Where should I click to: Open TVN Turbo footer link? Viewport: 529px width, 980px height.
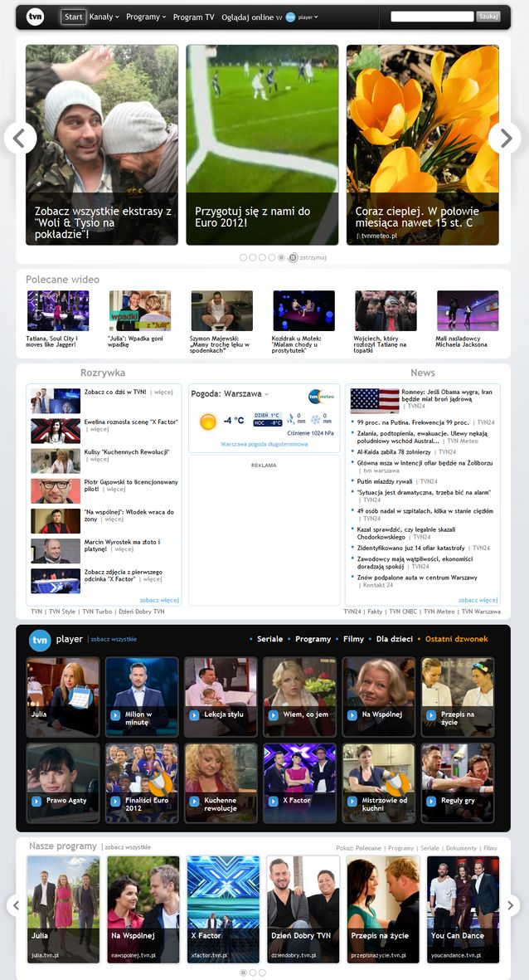97,612
